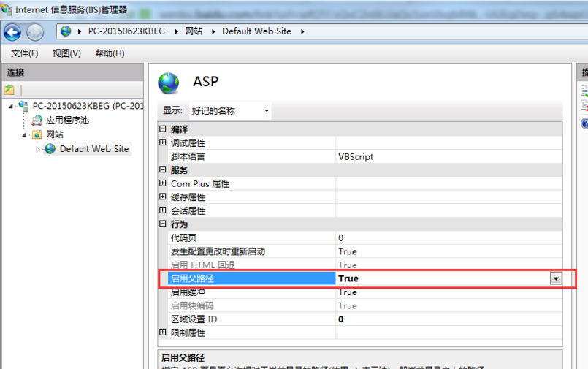The image size is (588, 369).
Task: Expand the 限制属性 property group
Action: click(163, 332)
